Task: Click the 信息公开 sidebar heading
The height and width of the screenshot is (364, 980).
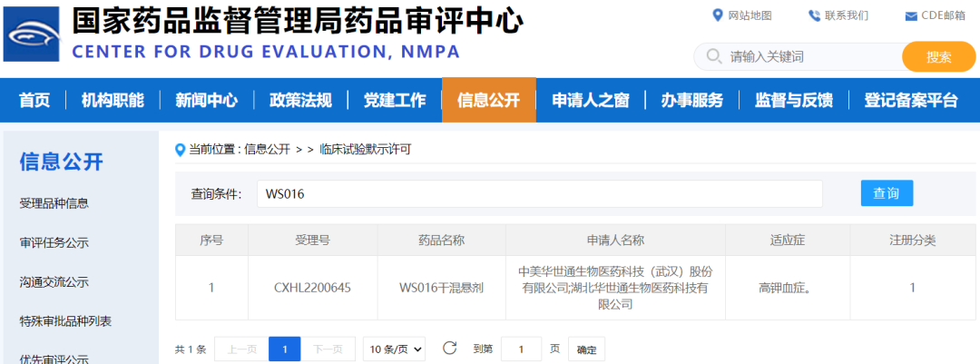Action: click(x=62, y=162)
